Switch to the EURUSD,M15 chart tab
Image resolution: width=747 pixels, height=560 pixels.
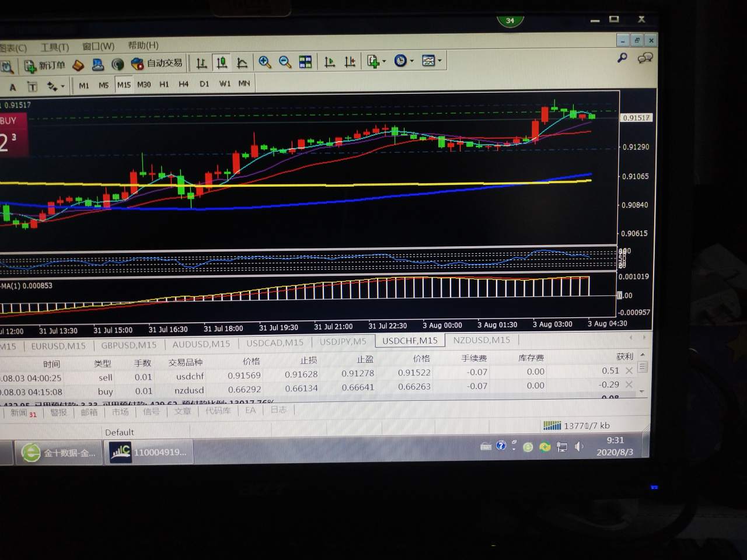pyautogui.click(x=58, y=346)
